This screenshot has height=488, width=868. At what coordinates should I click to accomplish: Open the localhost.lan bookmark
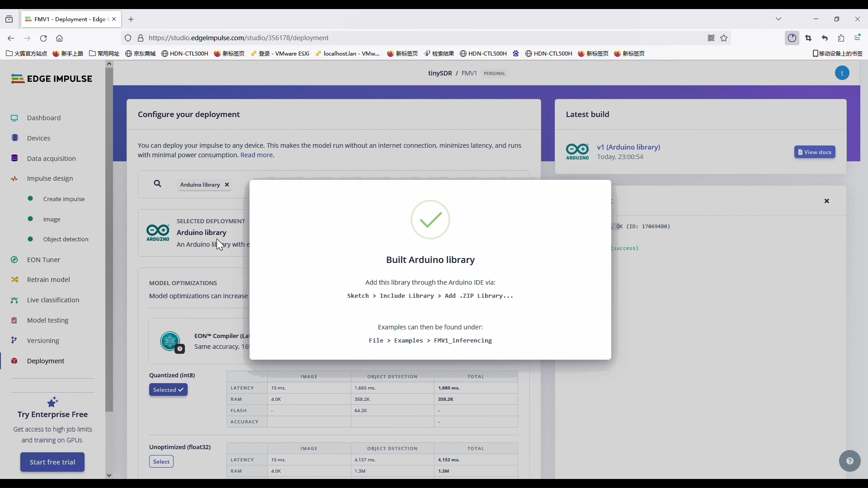point(348,53)
